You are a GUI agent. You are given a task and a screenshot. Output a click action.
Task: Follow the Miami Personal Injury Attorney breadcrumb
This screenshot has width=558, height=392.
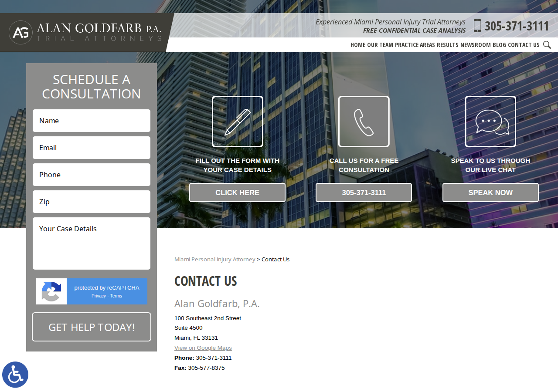point(215,259)
